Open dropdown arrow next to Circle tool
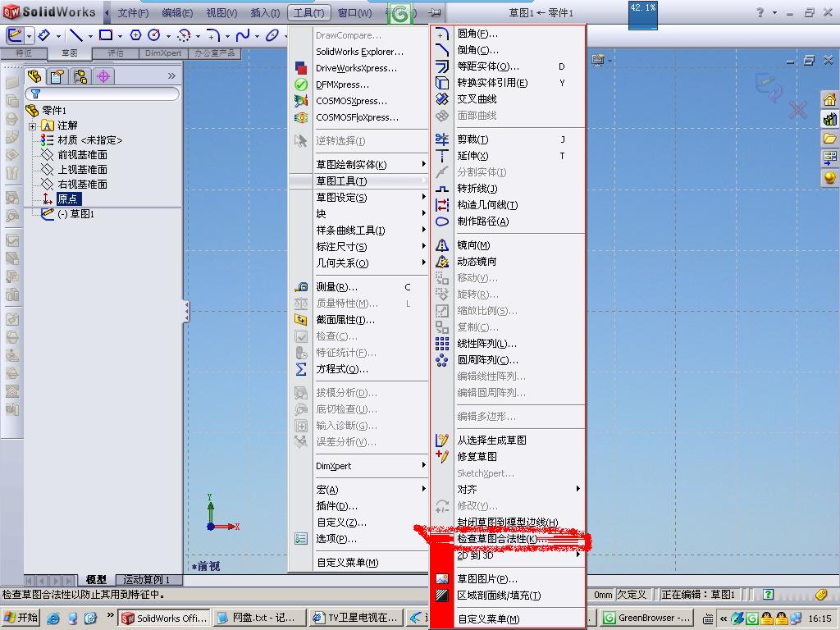The width and height of the screenshot is (840, 630). coord(168,36)
